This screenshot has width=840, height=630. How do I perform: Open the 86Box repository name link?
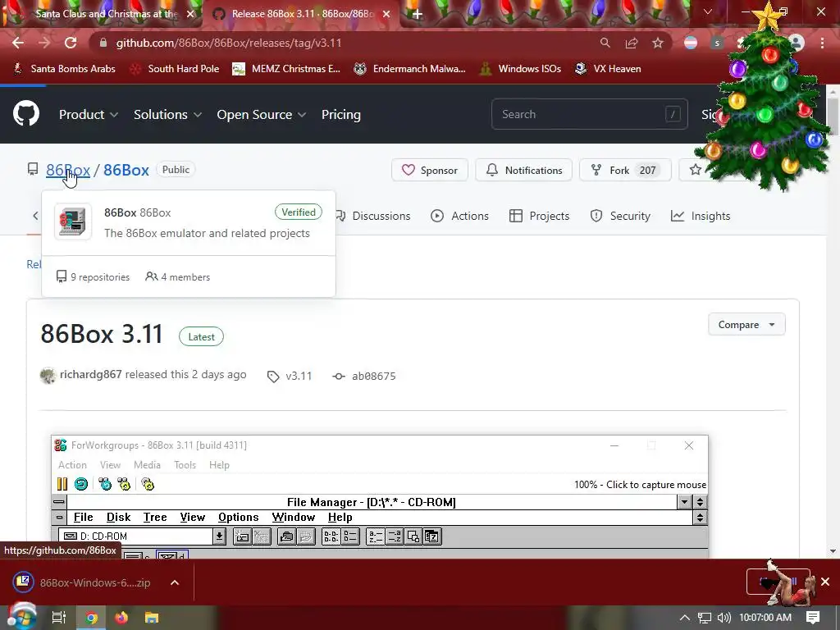pyautogui.click(x=126, y=170)
